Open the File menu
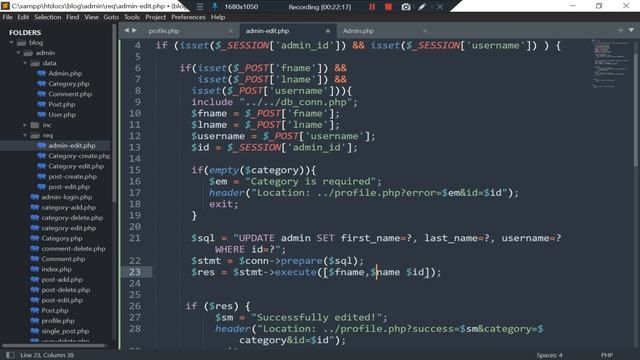The height and width of the screenshot is (360, 640). click(x=7, y=17)
